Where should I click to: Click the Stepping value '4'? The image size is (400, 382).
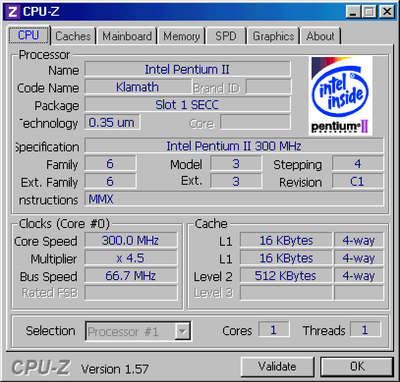click(358, 164)
